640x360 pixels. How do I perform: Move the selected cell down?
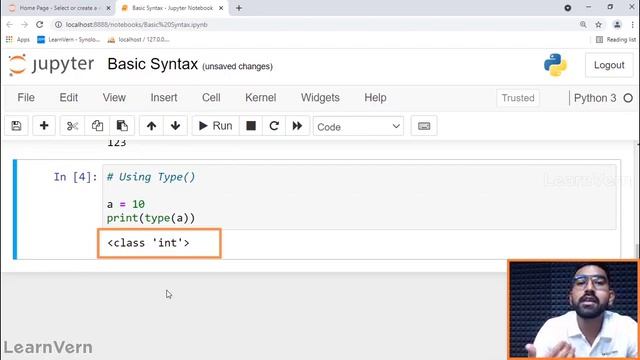(x=176, y=126)
